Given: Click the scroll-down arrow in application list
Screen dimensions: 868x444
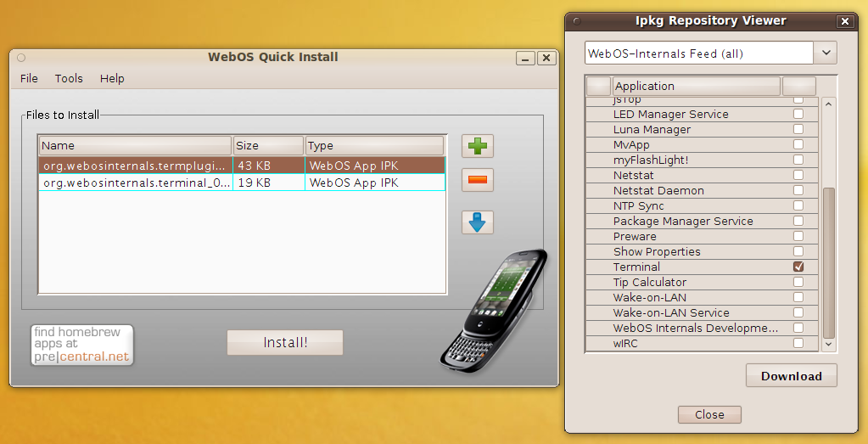Looking at the screenshot, I should click(828, 344).
